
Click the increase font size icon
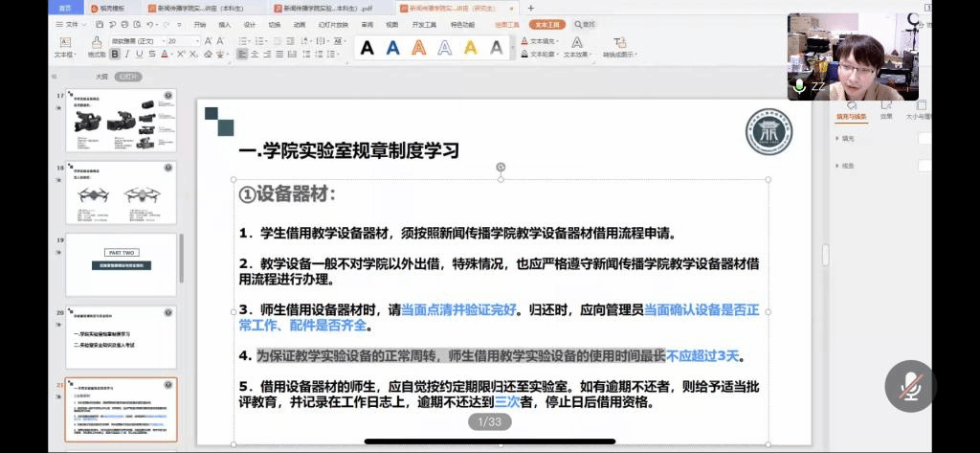pos(208,41)
